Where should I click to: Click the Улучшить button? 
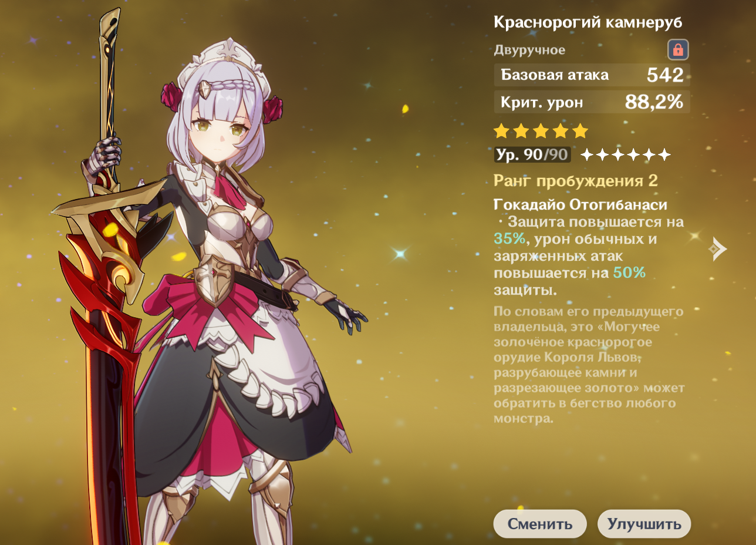(x=644, y=524)
